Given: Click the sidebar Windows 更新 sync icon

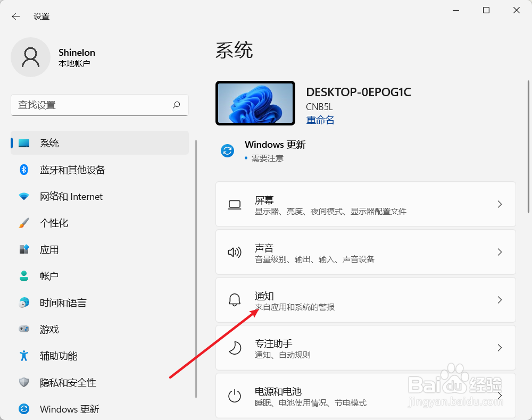Looking at the screenshot, I should (24, 409).
